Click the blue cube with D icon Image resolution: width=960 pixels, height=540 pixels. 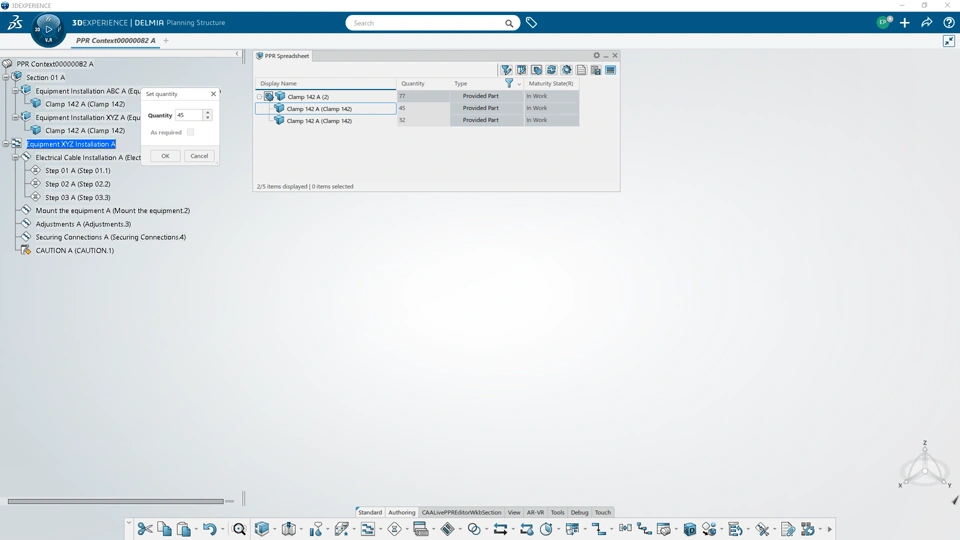click(x=690, y=529)
